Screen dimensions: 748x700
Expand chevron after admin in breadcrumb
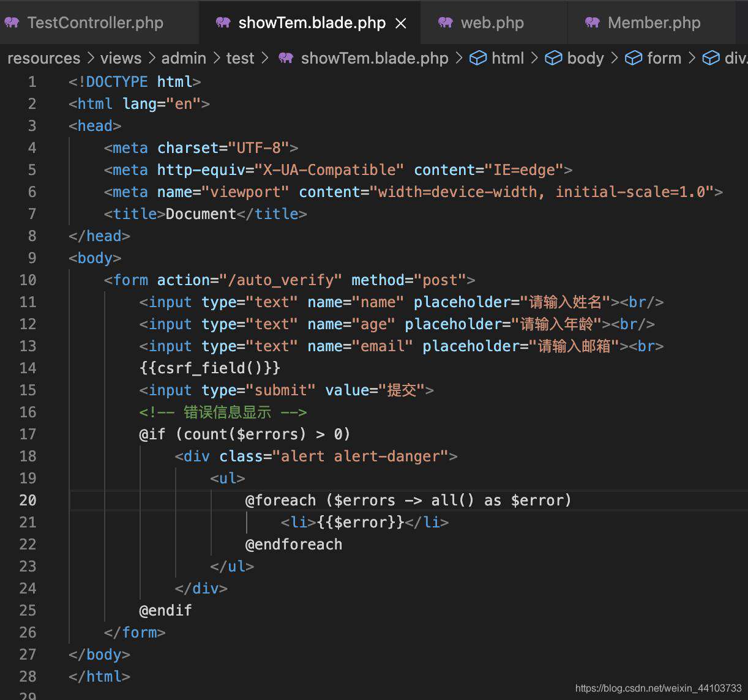point(217,58)
